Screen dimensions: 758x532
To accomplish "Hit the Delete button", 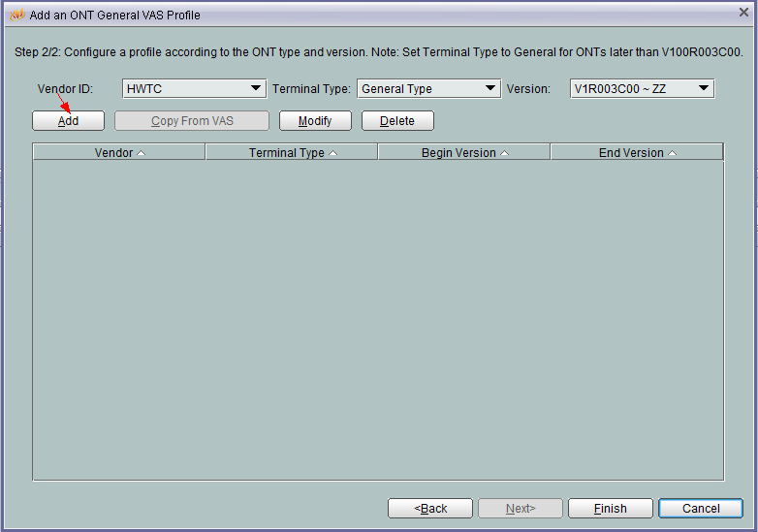I will click(397, 121).
